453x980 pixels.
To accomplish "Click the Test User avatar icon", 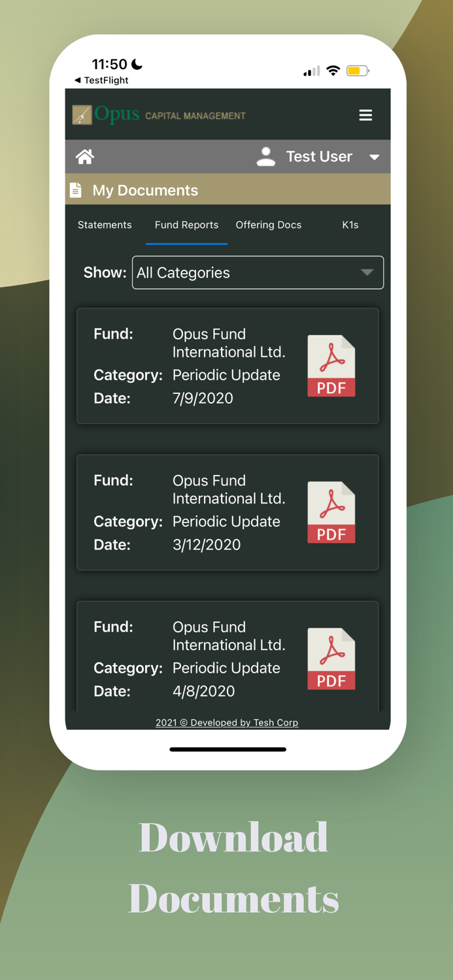I will [266, 156].
